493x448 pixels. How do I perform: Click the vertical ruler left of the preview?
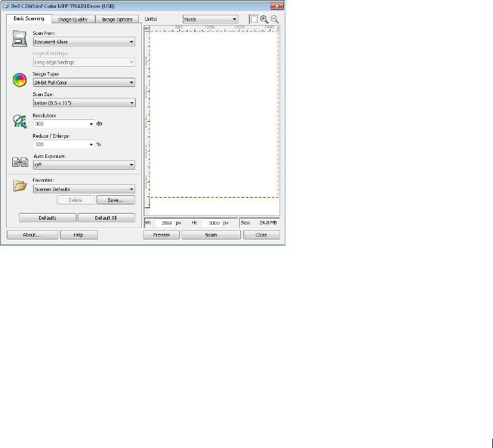147,119
